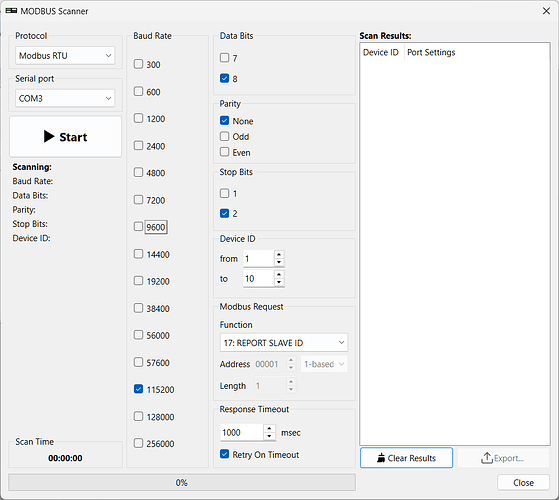The width and height of the screenshot is (559, 500).
Task: Click the empty Scan Results list area
Action: pos(455,252)
